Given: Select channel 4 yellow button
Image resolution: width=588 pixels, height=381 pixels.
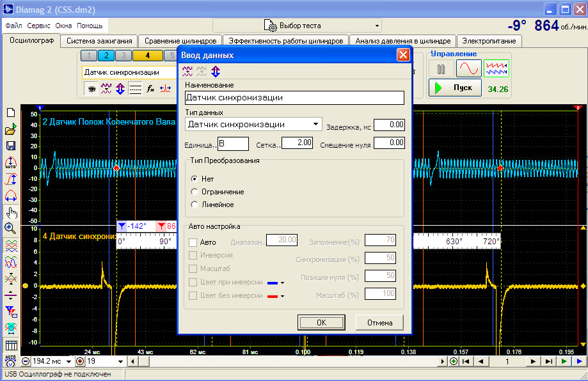Looking at the screenshot, I should click(148, 56).
